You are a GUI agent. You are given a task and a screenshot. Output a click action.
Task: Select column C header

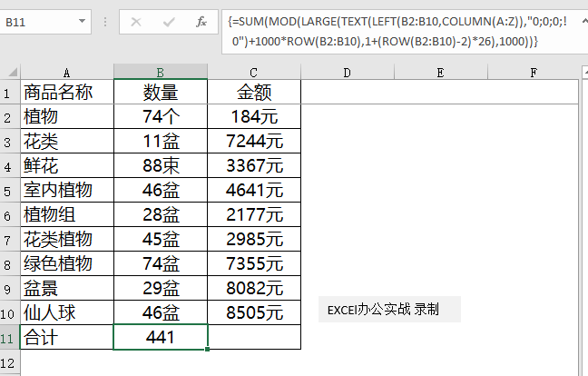[254, 72]
